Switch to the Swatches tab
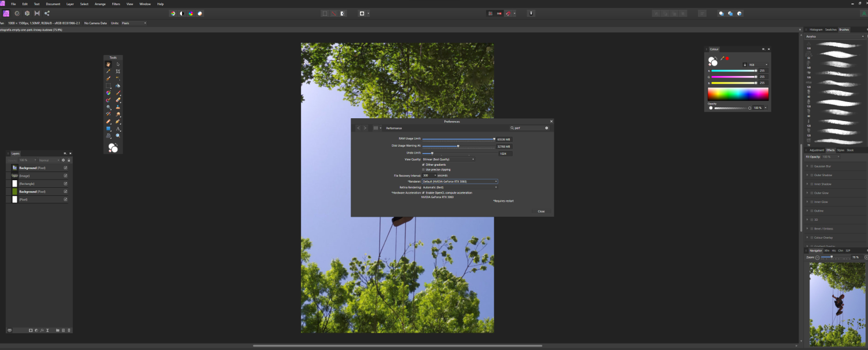Screen dimensions: 868x350 click(x=830, y=29)
